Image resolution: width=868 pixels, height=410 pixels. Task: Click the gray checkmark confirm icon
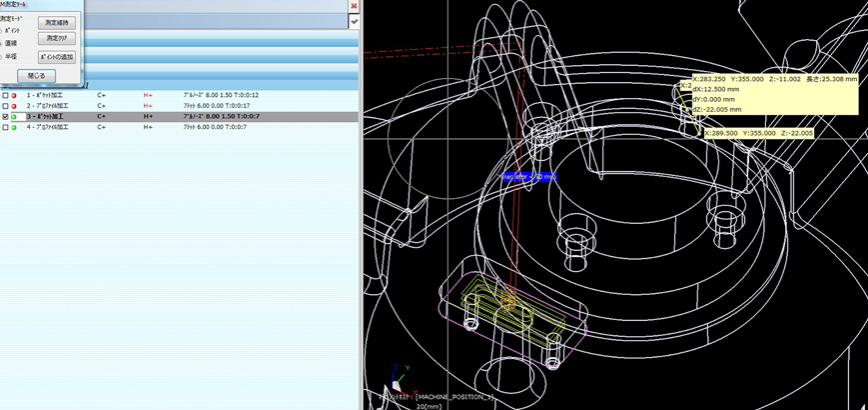[355, 21]
